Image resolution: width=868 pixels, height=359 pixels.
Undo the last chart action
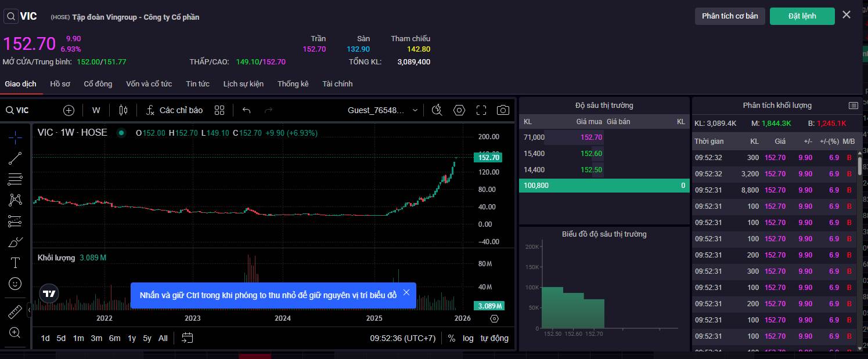tap(247, 110)
